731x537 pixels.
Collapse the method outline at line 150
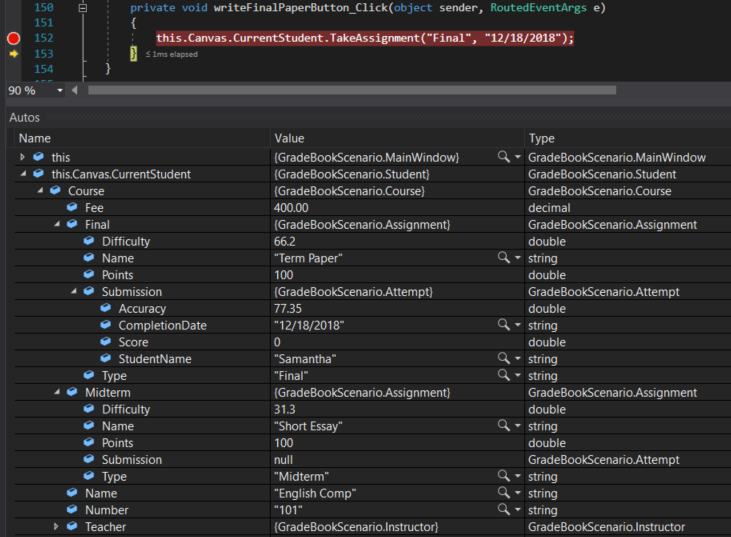click(83, 8)
